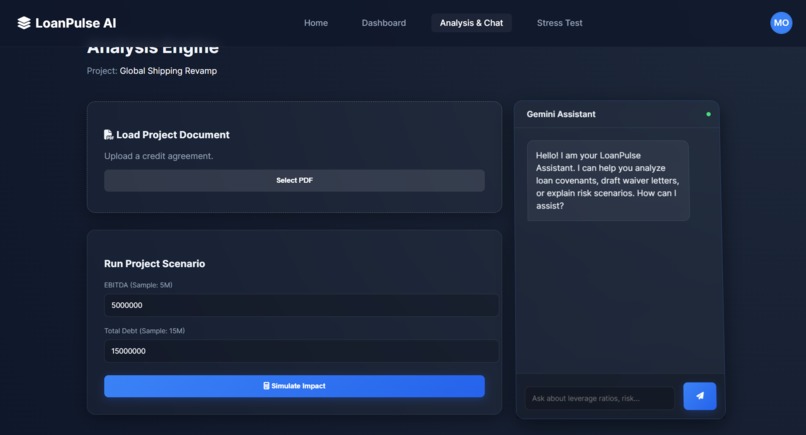The width and height of the screenshot is (806, 435).
Task: Open the MO user avatar
Action: [781, 23]
